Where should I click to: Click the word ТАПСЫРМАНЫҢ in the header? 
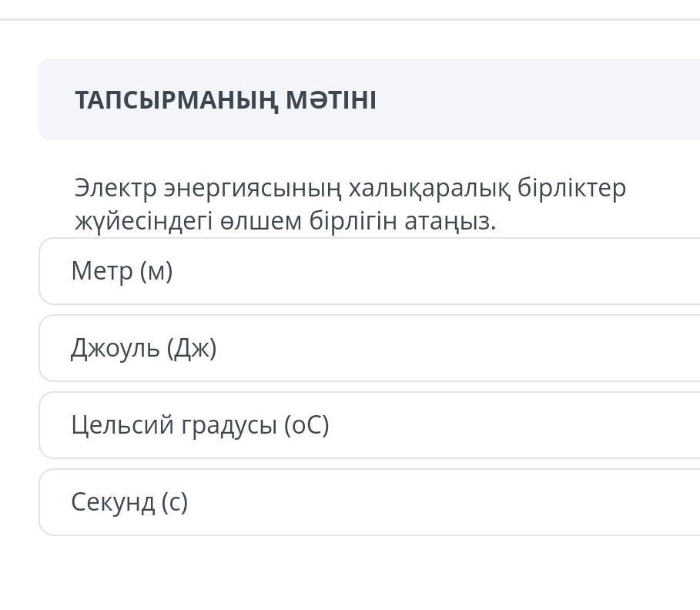(176, 100)
